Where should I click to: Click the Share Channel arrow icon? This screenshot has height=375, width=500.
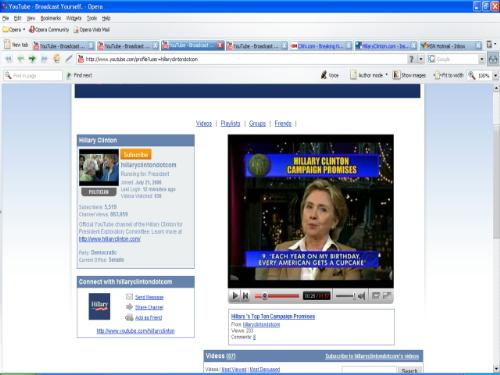pos(129,307)
